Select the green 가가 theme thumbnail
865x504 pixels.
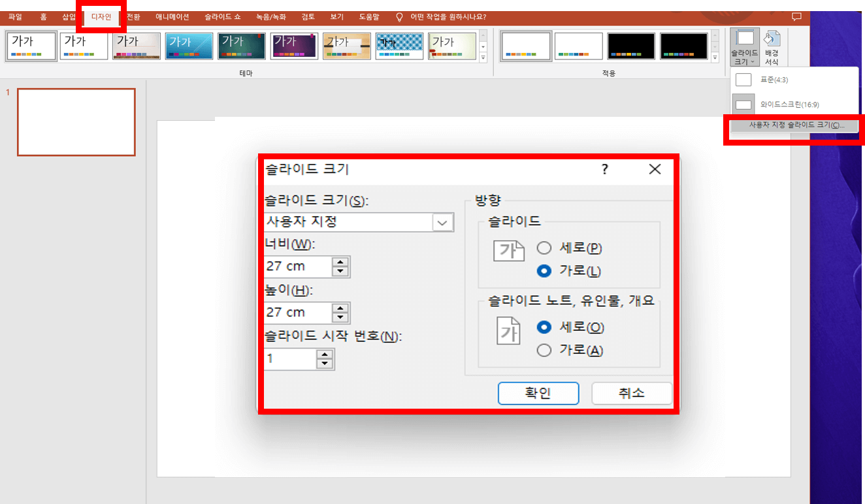pos(241,46)
